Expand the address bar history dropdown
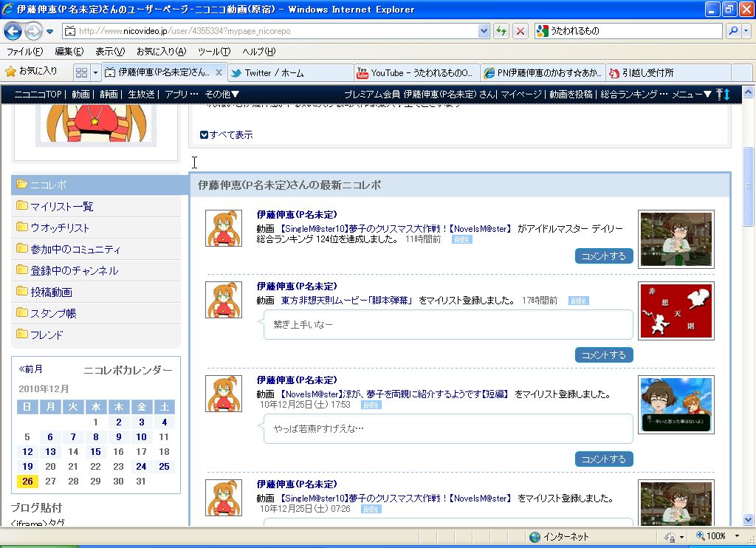This screenshot has width=756, height=548. (484, 31)
